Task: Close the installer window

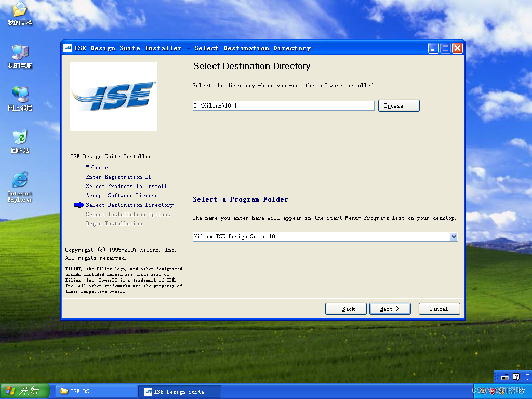Action: (x=457, y=48)
